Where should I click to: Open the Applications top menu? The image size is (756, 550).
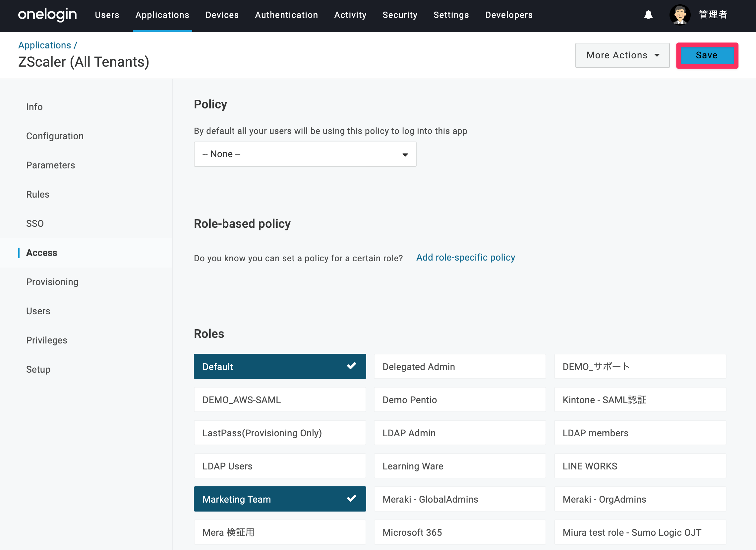click(162, 15)
